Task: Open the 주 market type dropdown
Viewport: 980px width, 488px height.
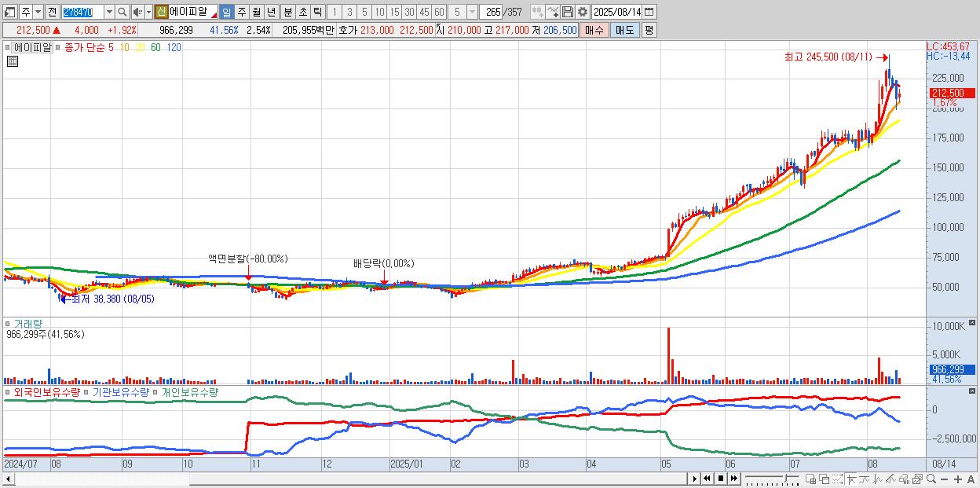Action: coord(36,12)
